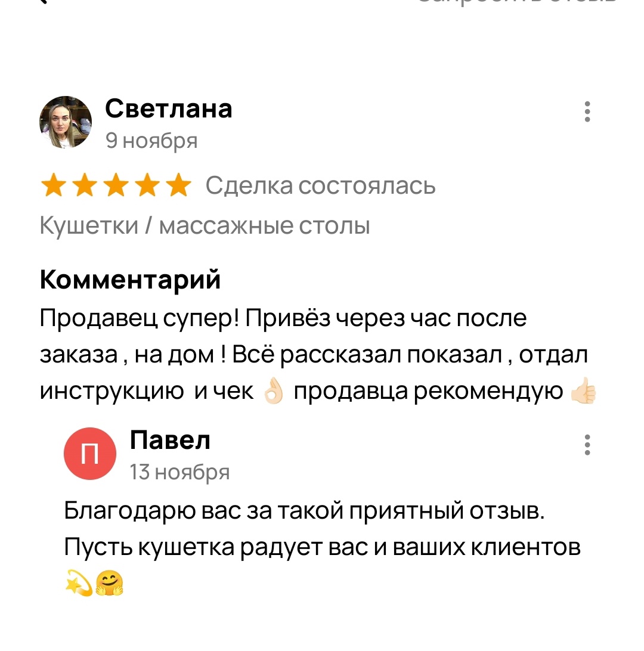This screenshot has width=644, height=651.
Task: Tap the "Комментарий" heading
Action: (130, 280)
